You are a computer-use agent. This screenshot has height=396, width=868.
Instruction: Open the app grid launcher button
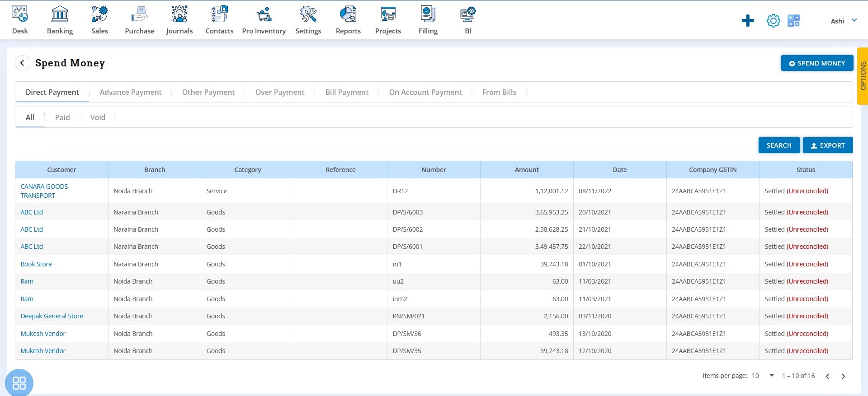click(x=19, y=383)
